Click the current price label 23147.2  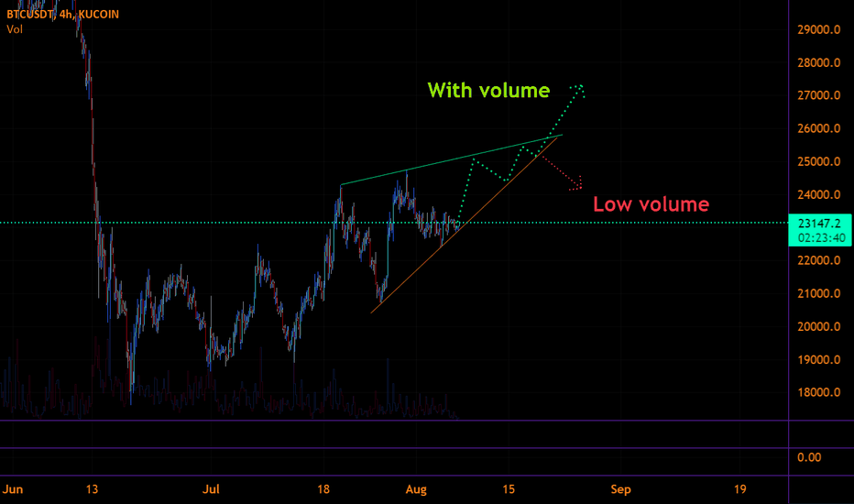click(819, 224)
